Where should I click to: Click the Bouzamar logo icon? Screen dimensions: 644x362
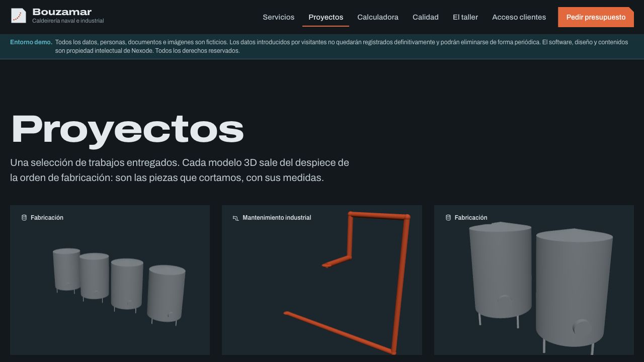point(19,16)
